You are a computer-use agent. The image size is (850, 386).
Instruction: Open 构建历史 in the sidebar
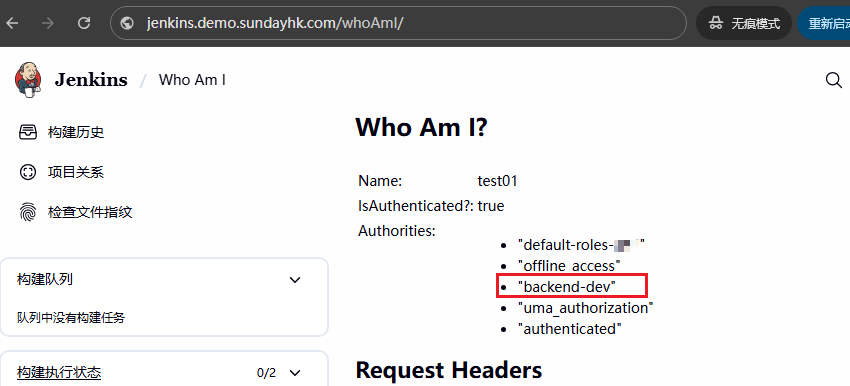(76, 132)
